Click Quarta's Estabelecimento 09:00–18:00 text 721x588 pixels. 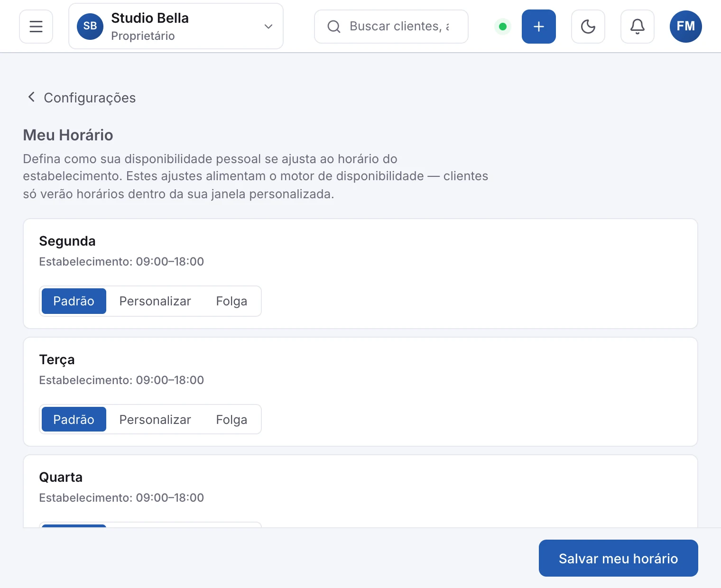[121, 497]
